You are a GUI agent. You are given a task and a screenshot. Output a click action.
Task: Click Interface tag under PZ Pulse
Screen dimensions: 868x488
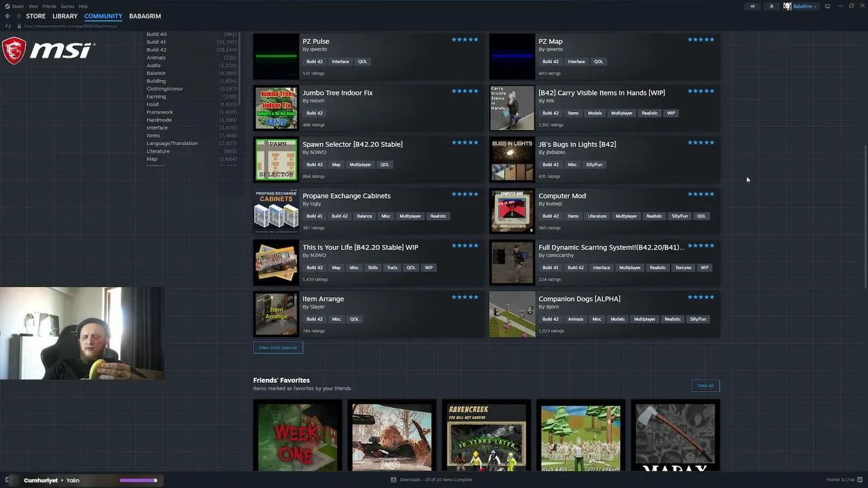340,62
